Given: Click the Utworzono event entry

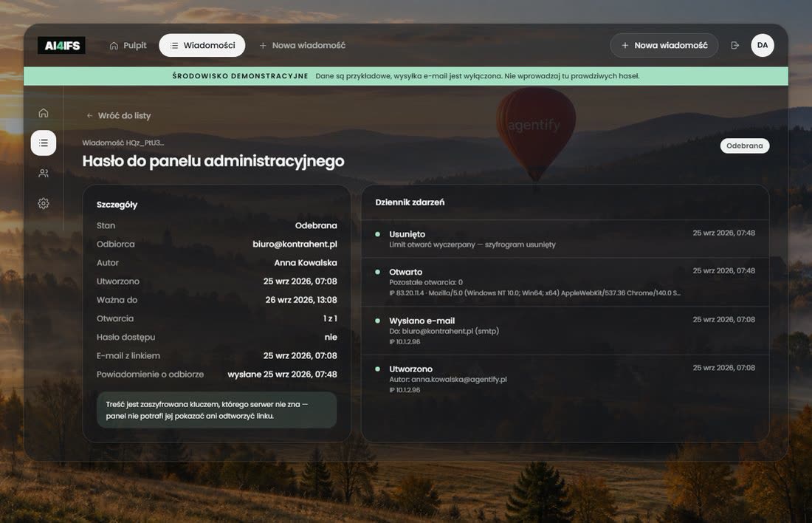Looking at the screenshot, I should (565, 379).
